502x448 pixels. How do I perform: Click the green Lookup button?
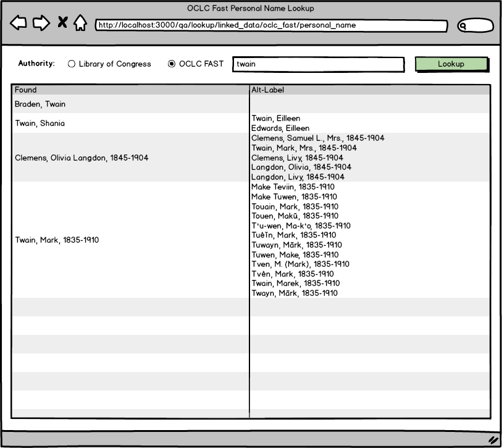pyautogui.click(x=451, y=64)
